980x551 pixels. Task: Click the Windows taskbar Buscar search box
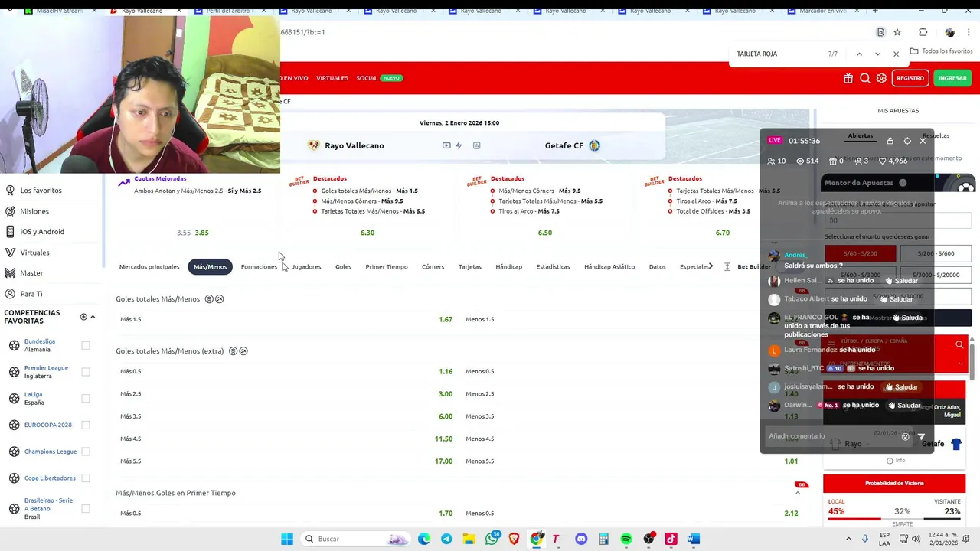coord(356,539)
